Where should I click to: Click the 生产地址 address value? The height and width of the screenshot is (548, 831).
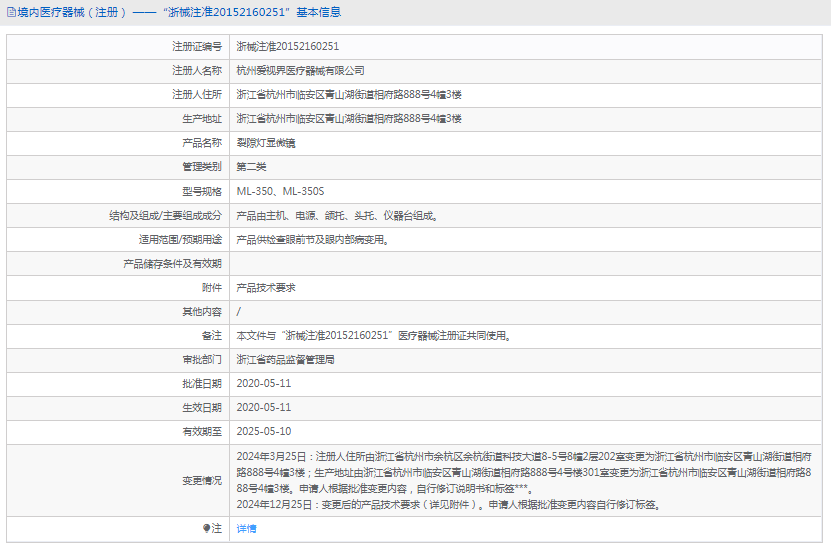coord(349,119)
